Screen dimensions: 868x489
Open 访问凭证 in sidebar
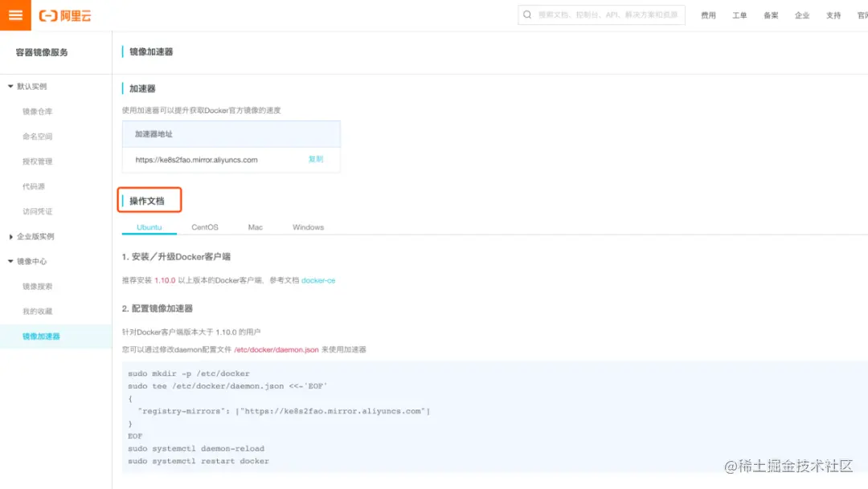click(x=37, y=211)
